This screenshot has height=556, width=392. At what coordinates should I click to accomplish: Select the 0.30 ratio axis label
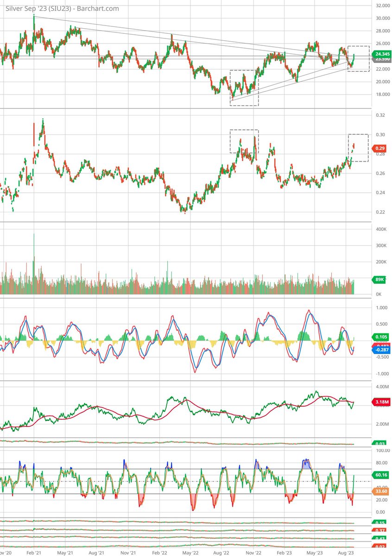[x=379, y=134]
